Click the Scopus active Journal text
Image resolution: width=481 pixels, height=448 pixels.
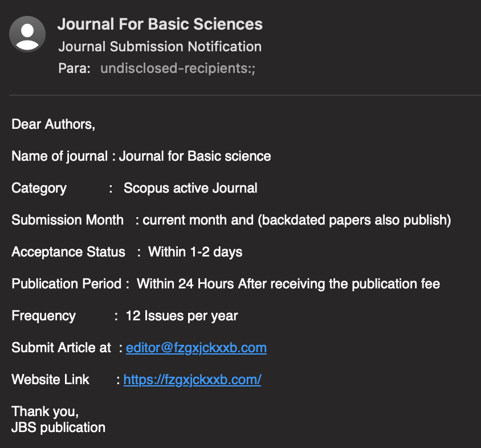point(190,188)
